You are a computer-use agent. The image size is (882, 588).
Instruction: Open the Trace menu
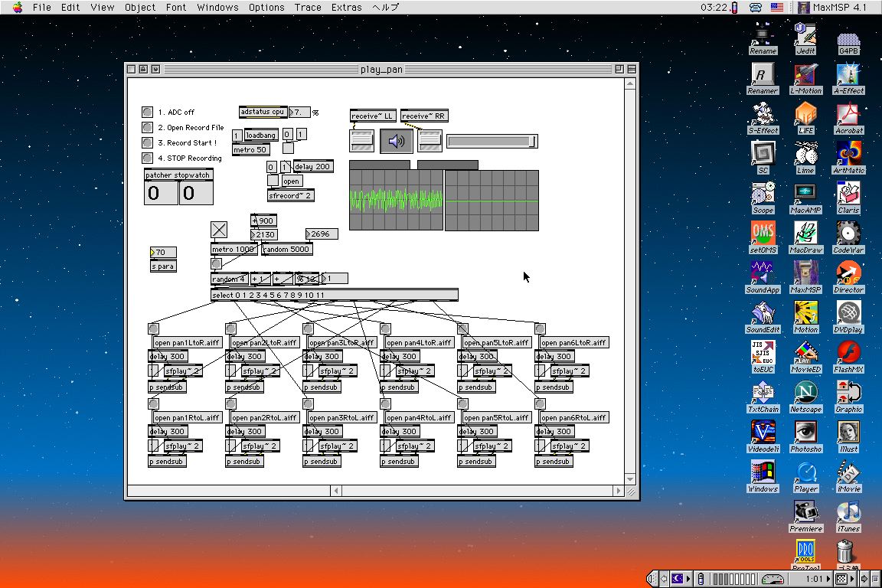pyautogui.click(x=308, y=7)
